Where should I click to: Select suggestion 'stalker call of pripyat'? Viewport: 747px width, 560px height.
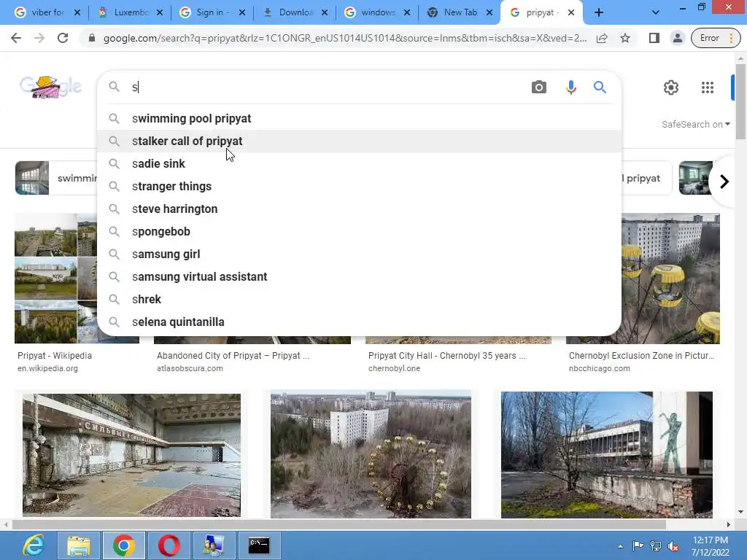click(359, 141)
